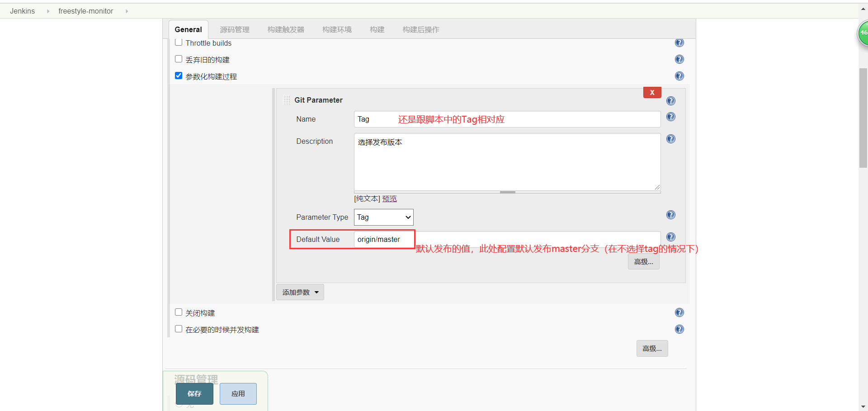The width and height of the screenshot is (868, 411).
Task: Open 高级 options in Git Parameter
Action: [643, 261]
